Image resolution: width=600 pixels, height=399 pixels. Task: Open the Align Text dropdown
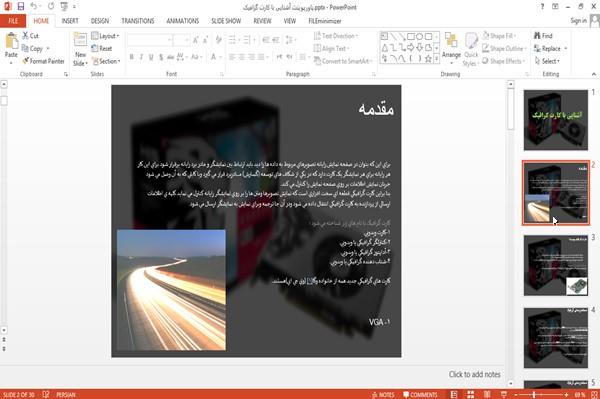331,49
